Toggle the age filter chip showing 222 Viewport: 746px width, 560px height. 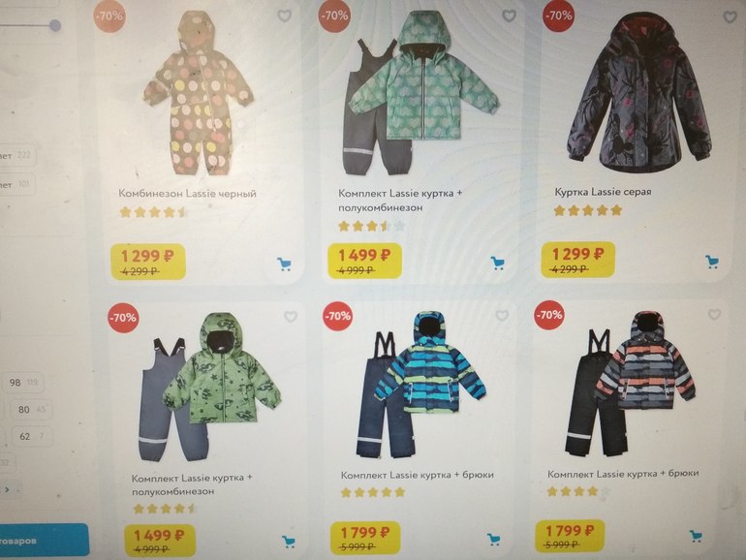coord(16,156)
